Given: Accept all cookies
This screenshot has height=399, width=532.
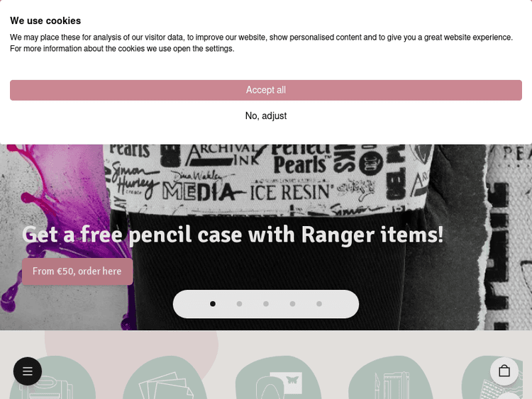Looking at the screenshot, I should tap(266, 90).
